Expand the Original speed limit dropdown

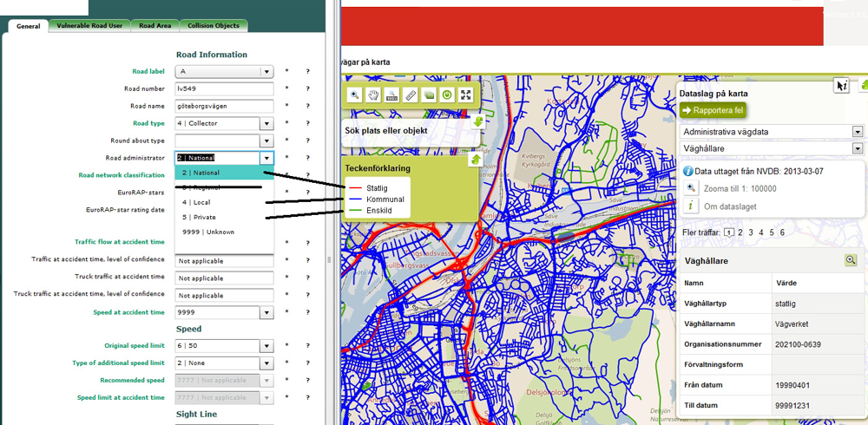click(267, 345)
